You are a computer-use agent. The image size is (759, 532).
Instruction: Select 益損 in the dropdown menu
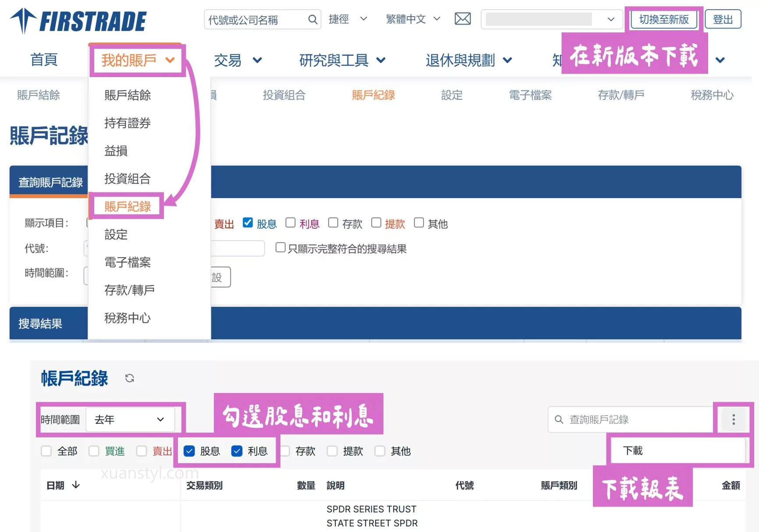pyautogui.click(x=116, y=151)
